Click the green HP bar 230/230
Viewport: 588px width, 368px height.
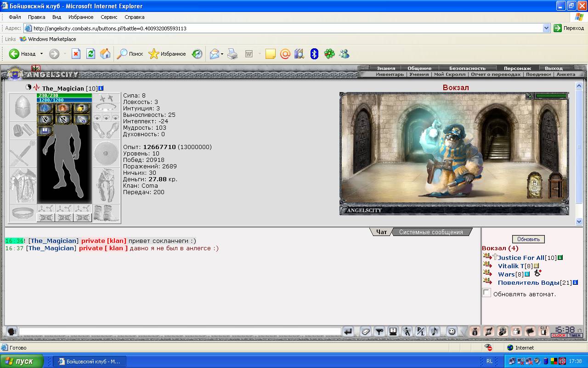(64, 95)
